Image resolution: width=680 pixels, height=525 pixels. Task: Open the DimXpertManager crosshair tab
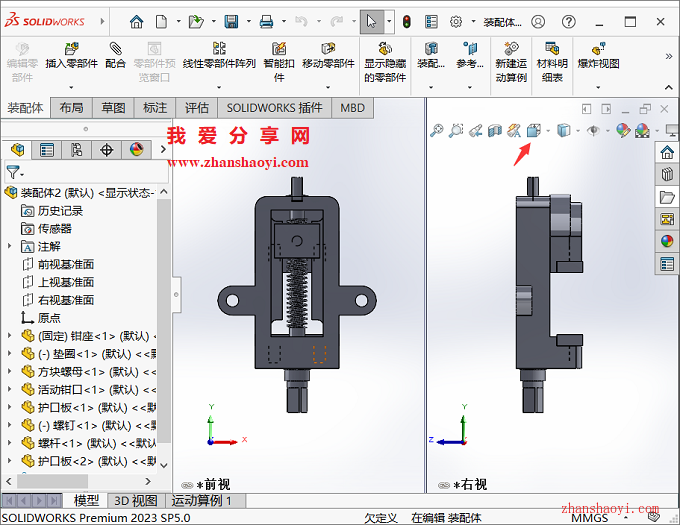click(106, 150)
